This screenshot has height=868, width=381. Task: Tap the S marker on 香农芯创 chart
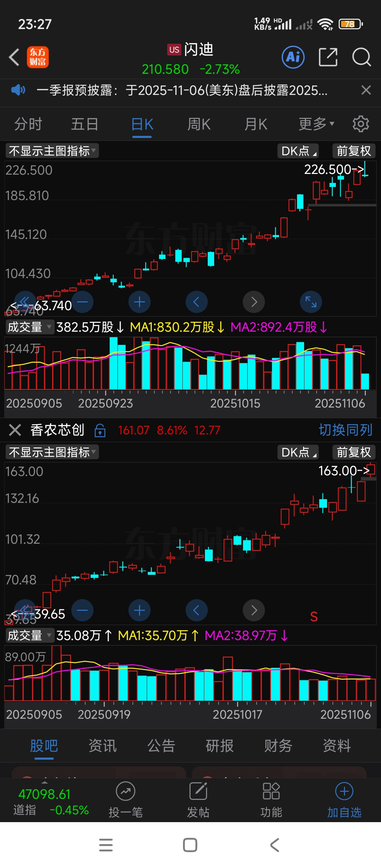pyautogui.click(x=314, y=617)
